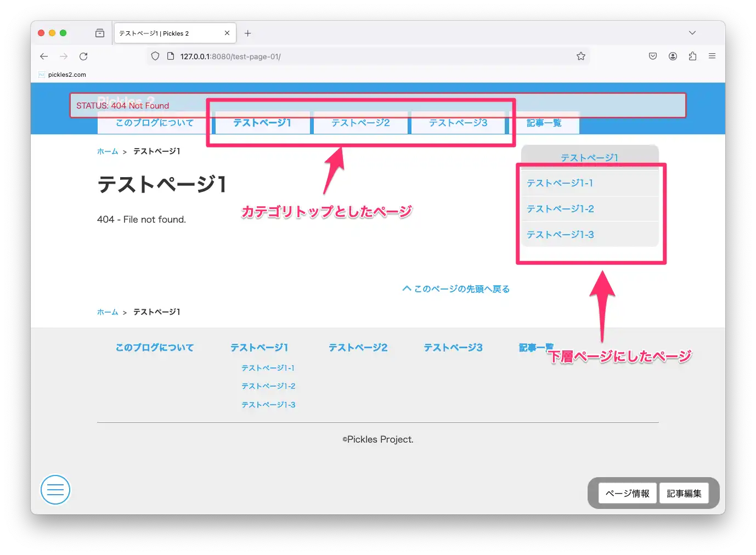Viewport: 756px width, 555px height.
Task: Expand the list all tabs chevron
Action: point(692,33)
